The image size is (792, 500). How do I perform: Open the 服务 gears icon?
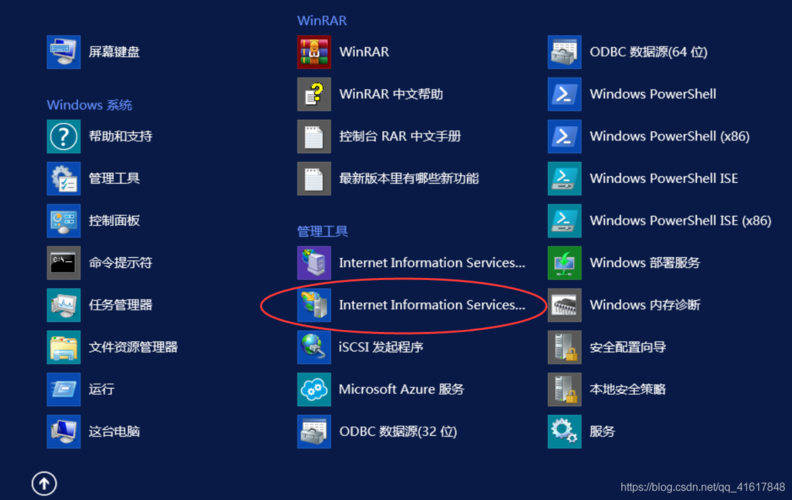coord(565,431)
